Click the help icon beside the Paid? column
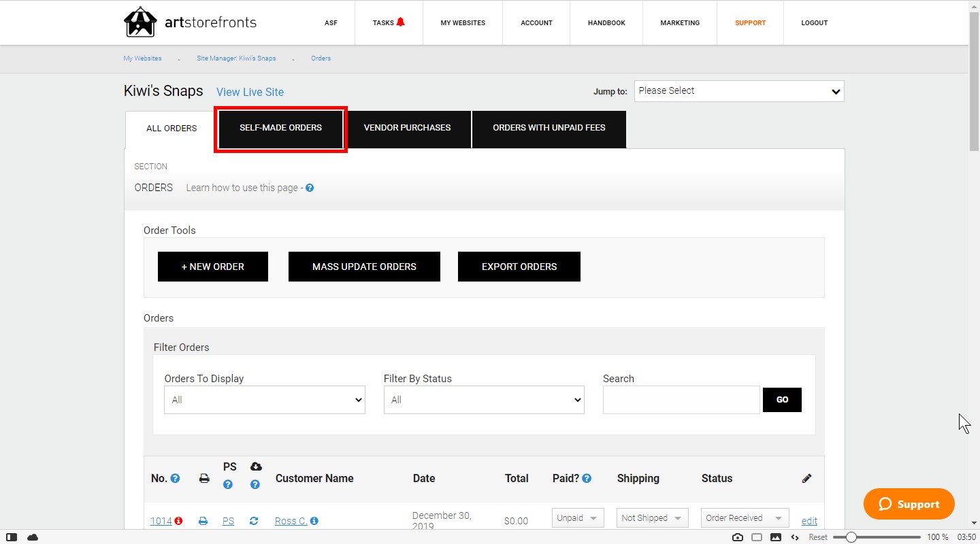This screenshot has width=980, height=544. pyautogui.click(x=587, y=478)
